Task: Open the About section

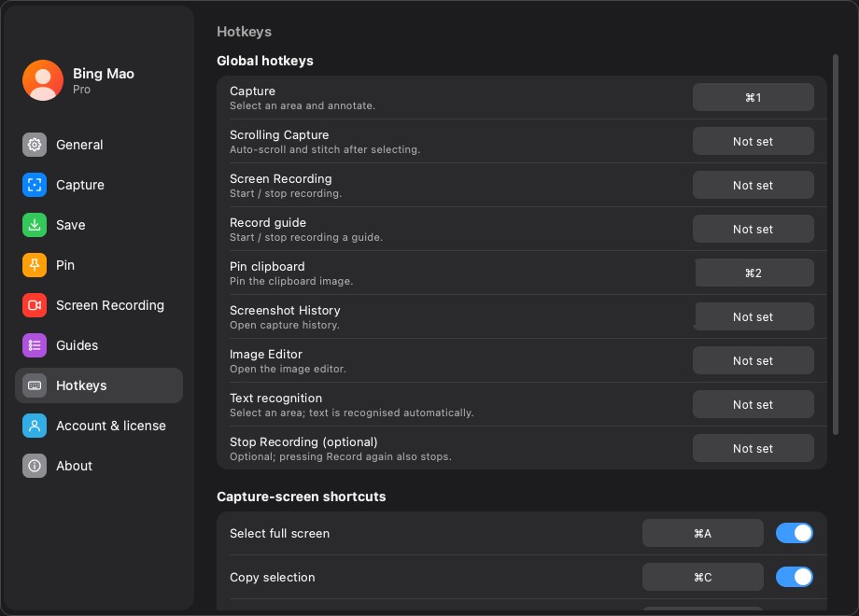Action: pos(99,466)
